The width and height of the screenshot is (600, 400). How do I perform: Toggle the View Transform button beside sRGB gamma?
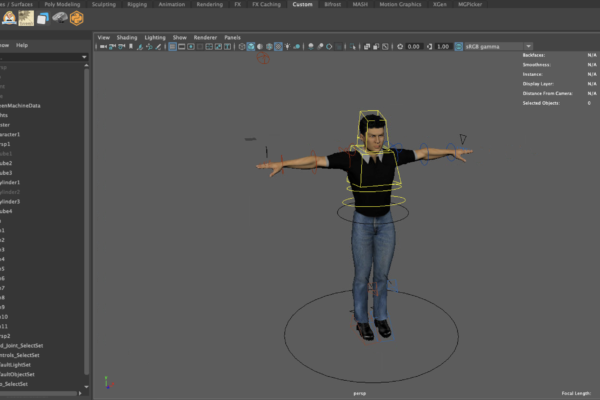point(458,47)
